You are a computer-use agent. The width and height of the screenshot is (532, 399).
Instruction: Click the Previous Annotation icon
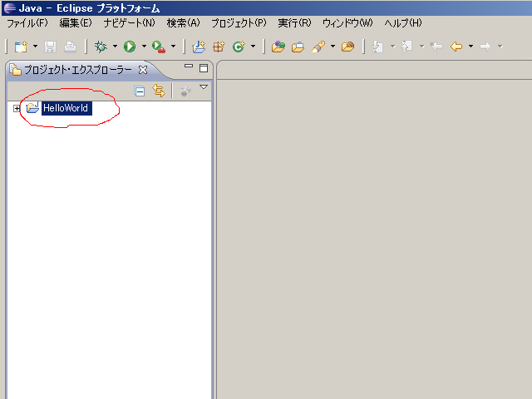406,47
